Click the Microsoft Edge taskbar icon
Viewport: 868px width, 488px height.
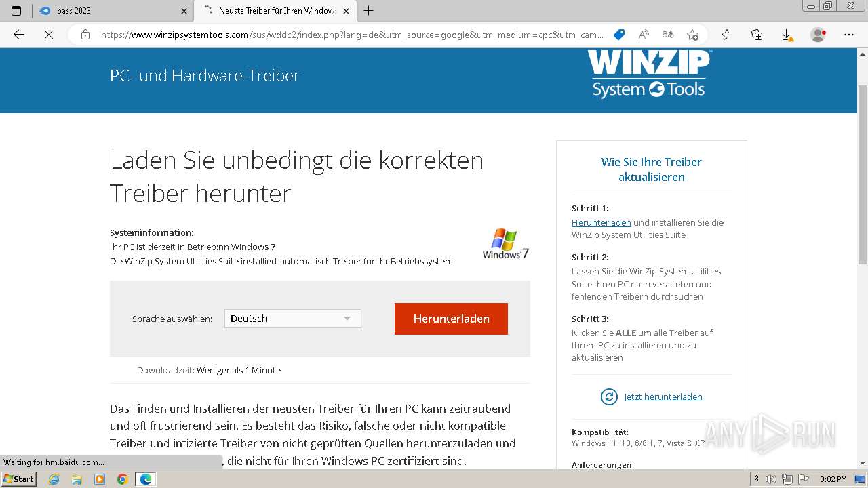tap(145, 479)
